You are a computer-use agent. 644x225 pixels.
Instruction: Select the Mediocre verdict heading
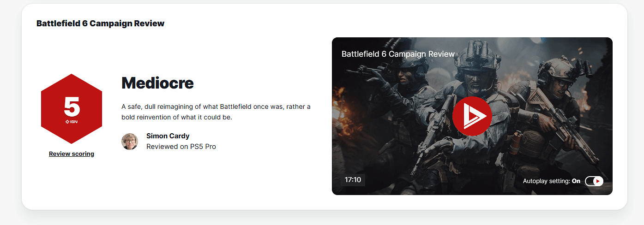(x=157, y=83)
